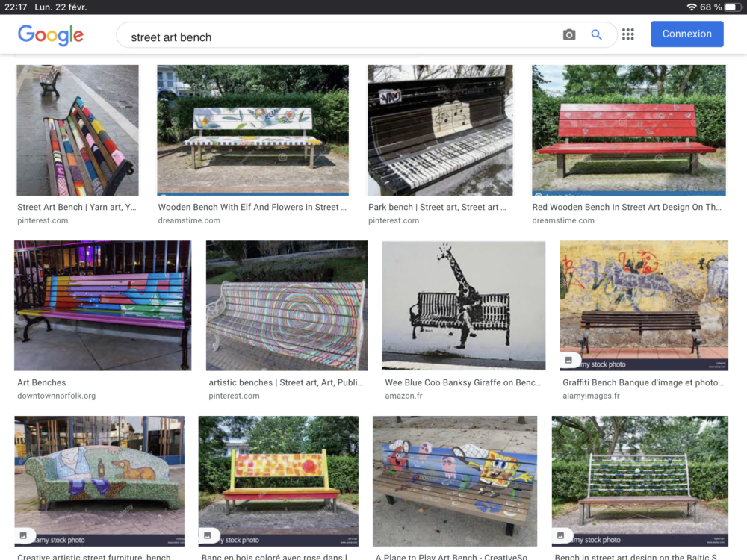747x560 pixels.
Task: Open the Red Wooden Bench title link
Action: (627, 207)
